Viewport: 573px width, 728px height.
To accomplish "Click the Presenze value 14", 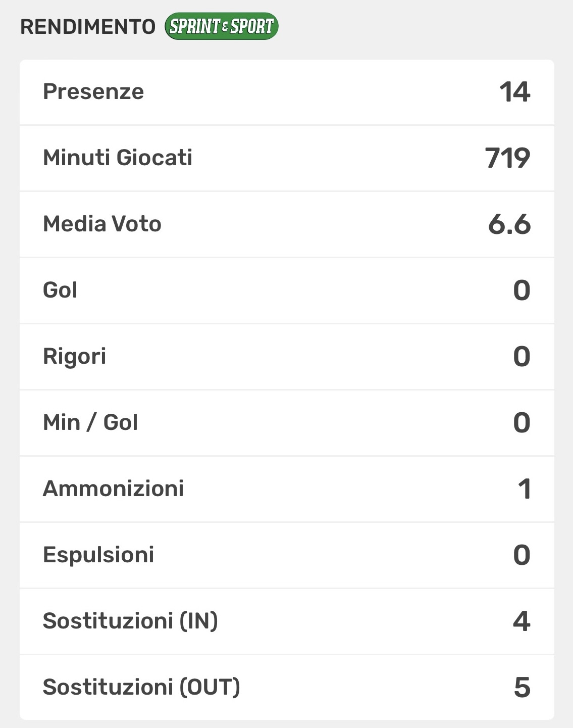I will [x=514, y=92].
